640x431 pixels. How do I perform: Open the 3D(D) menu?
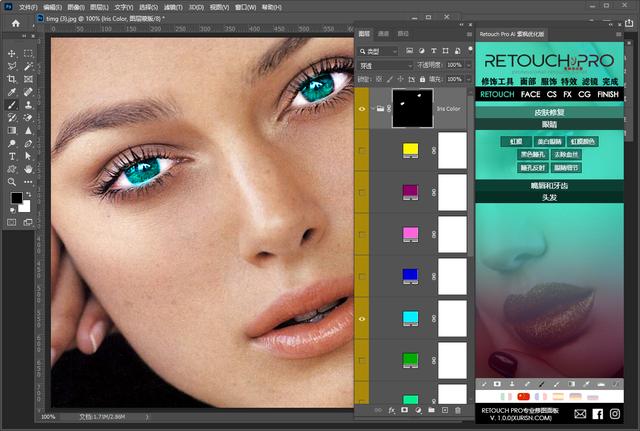[x=196, y=7]
